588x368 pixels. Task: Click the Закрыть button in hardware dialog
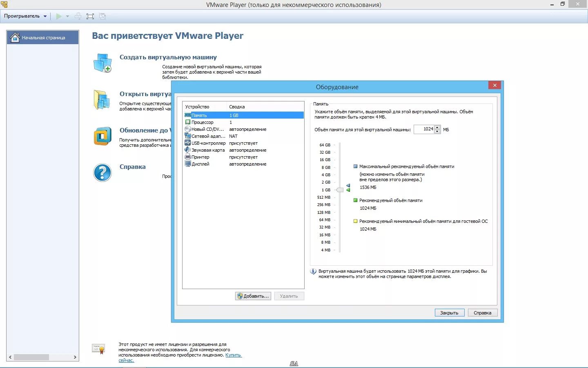click(x=450, y=313)
